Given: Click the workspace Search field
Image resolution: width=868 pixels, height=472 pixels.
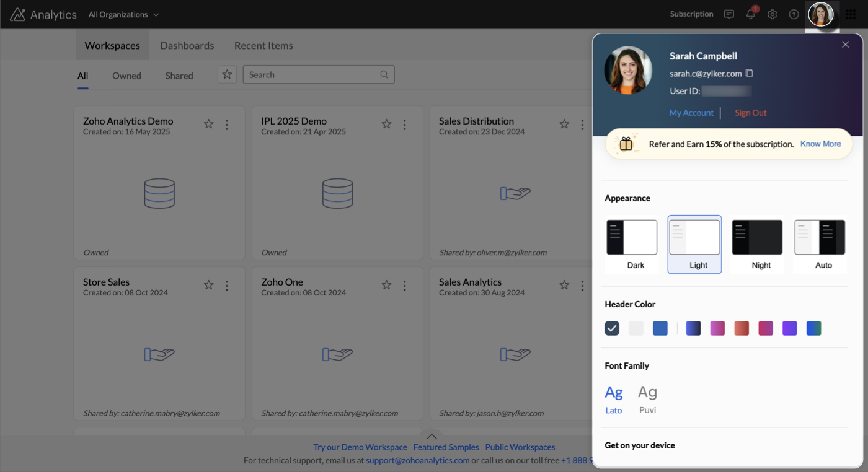Looking at the screenshot, I should [x=313, y=75].
